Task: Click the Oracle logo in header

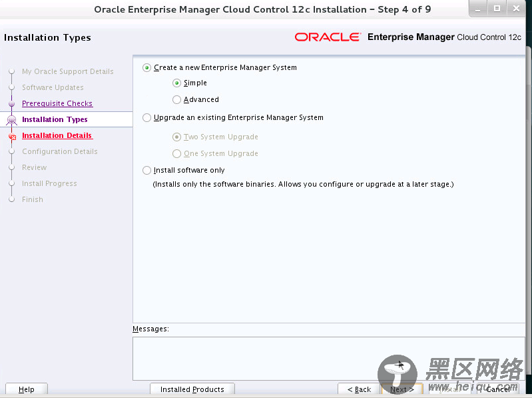Action: (328, 37)
